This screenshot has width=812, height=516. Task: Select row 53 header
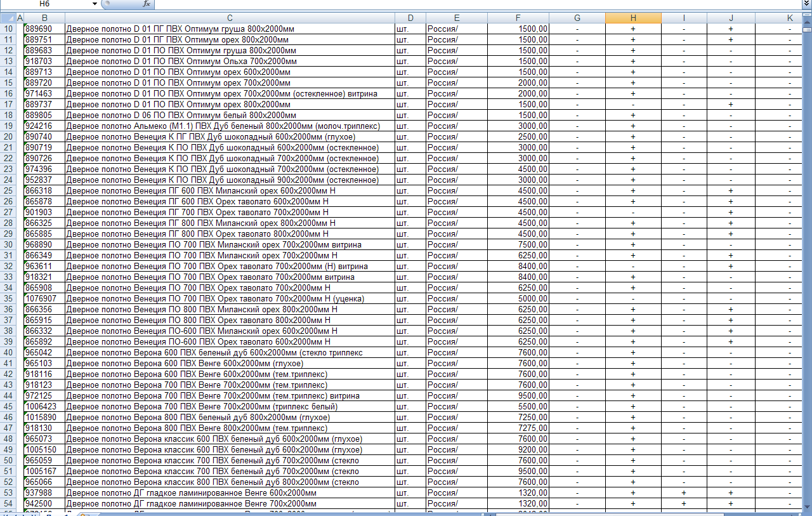tap(8, 493)
